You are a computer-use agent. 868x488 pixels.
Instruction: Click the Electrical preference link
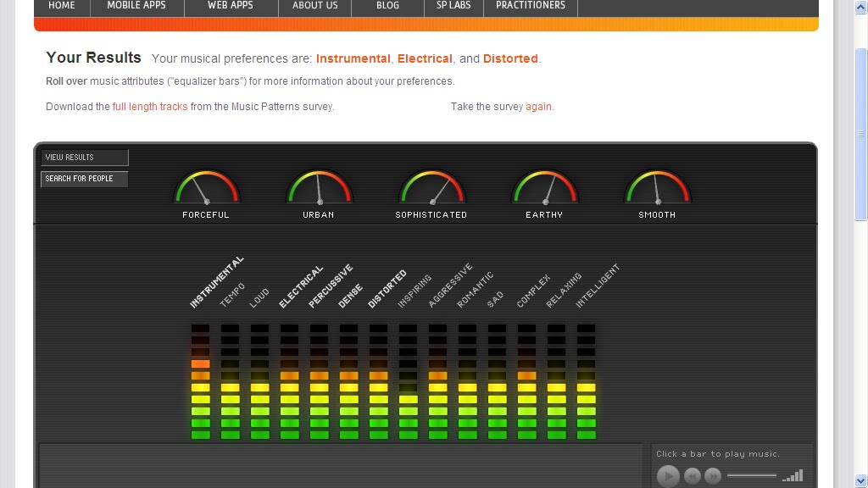(x=425, y=58)
